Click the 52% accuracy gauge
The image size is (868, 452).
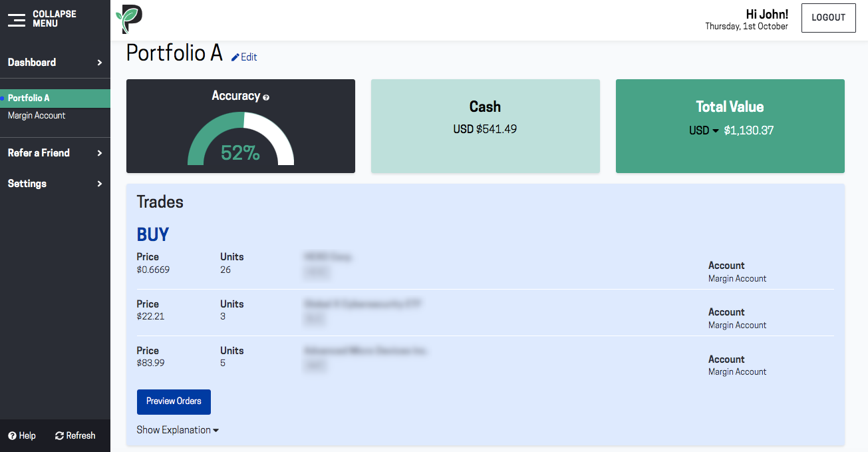coord(241,140)
